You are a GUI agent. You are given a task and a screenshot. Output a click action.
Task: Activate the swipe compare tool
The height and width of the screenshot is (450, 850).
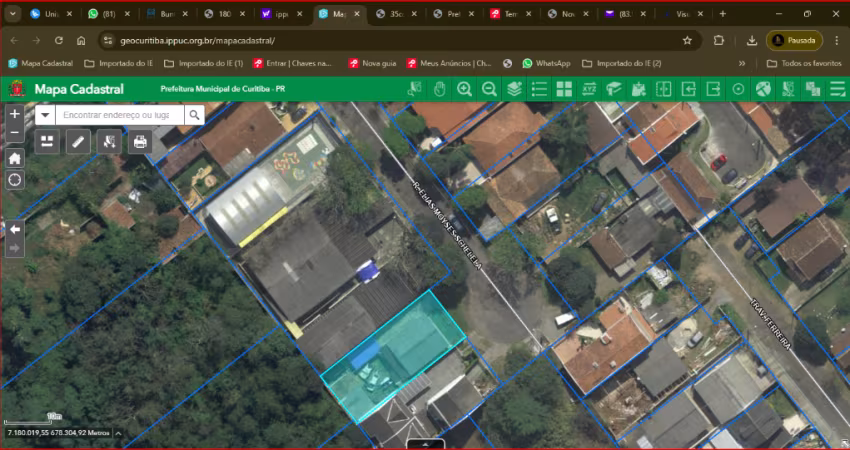click(x=664, y=89)
